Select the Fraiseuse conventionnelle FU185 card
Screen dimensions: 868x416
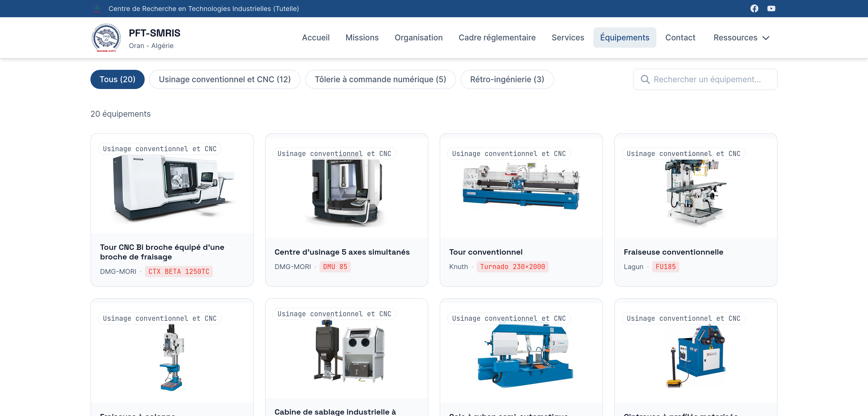click(695, 210)
